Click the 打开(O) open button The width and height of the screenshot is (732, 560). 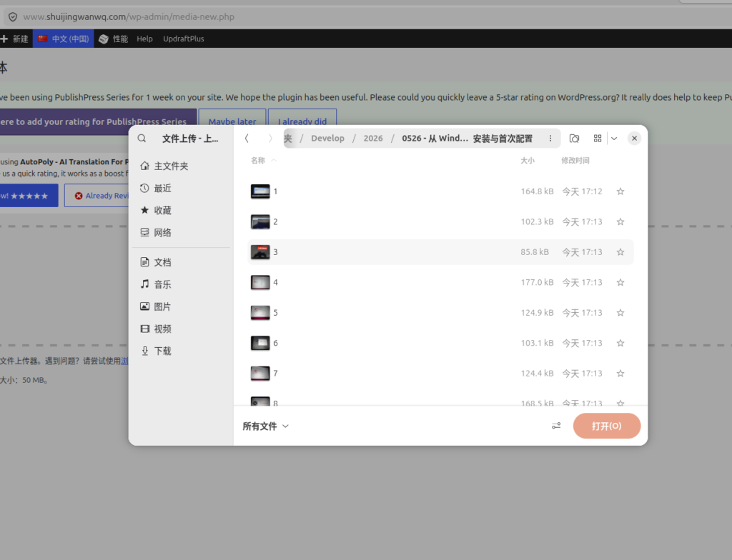pyautogui.click(x=606, y=426)
